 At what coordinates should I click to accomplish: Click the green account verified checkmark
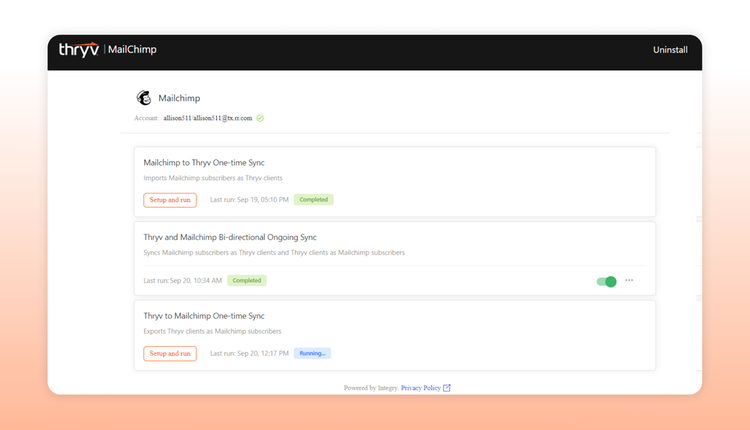pyautogui.click(x=260, y=118)
